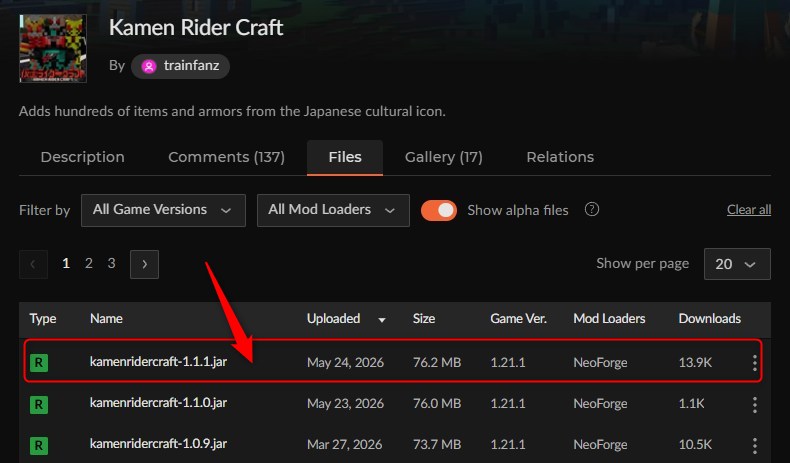Sort by the Downloads column header
790x463 pixels.
click(x=709, y=318)
